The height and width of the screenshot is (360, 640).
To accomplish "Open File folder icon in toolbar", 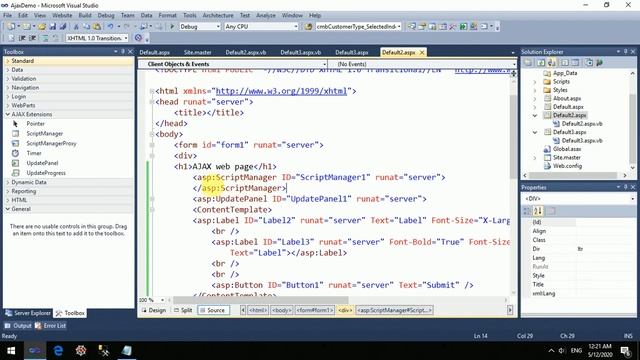I will [x=42, y=27].
